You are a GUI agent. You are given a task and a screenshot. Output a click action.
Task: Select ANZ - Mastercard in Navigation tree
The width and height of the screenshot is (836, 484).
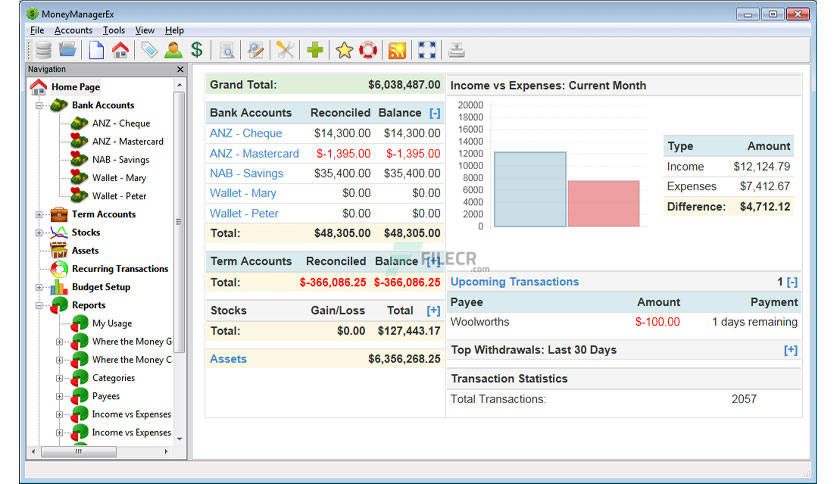pyautogui.click(x=127, y=141)
